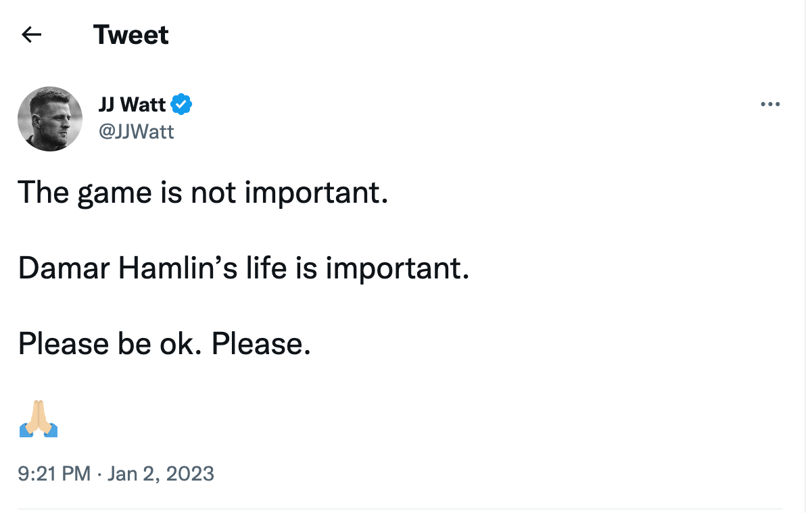Click the Jan 2 date text

(x=133, y=474)
